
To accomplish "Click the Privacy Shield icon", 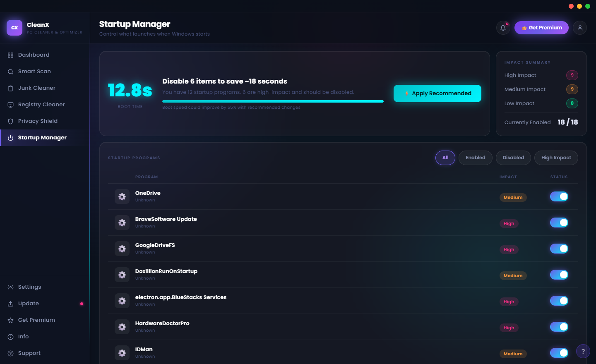I will 11,121.
